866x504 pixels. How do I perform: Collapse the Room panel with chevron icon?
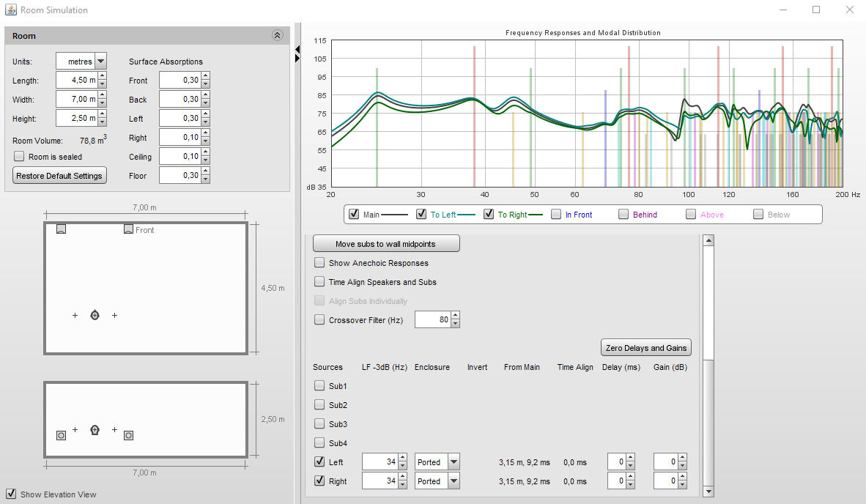[277, 35]
